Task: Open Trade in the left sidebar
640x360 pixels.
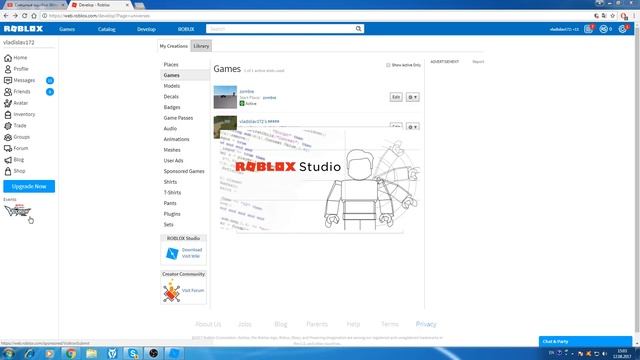Action: pos(15,126)
